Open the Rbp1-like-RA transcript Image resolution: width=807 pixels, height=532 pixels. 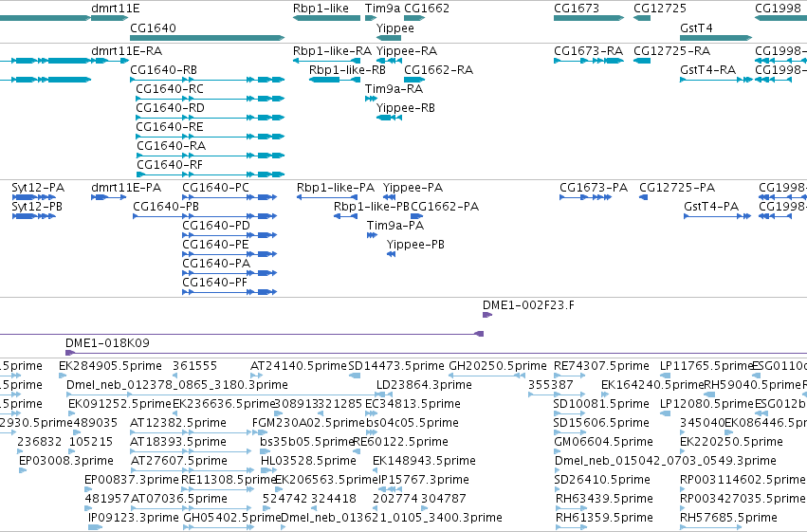pyautogui.click(x=332, y=51)
